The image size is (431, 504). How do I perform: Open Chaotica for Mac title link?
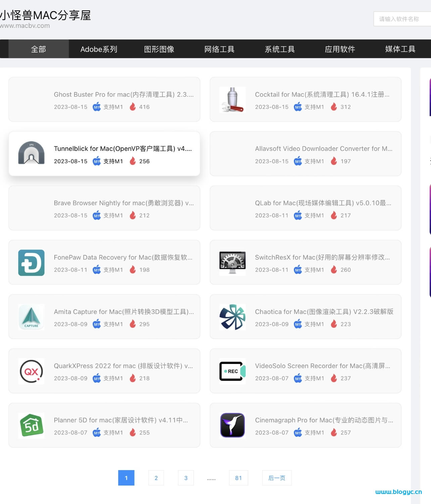[x=324, y=312]
